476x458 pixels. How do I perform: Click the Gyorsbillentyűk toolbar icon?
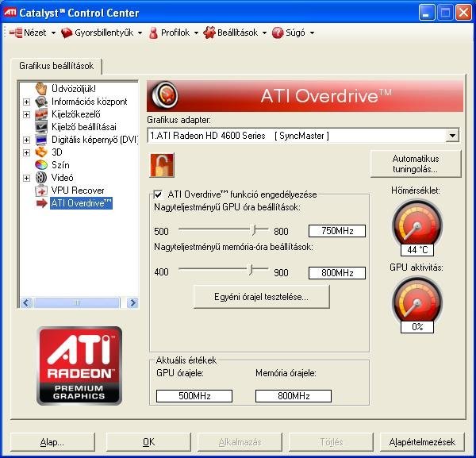tap(67, 33)
